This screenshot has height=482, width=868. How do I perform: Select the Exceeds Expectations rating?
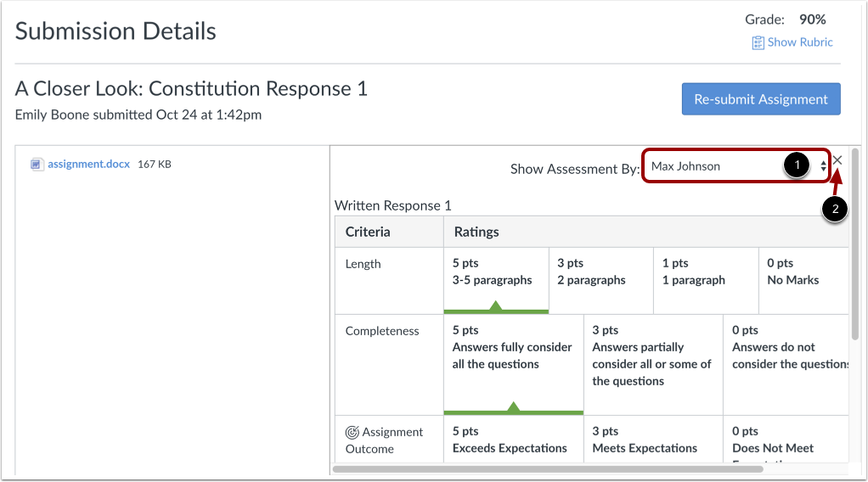513,440
